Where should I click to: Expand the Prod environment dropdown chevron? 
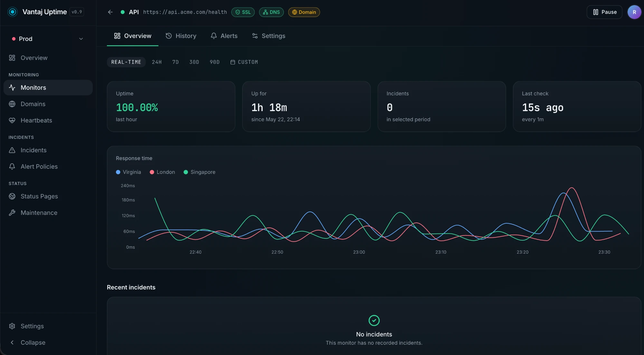pos(81,39)
